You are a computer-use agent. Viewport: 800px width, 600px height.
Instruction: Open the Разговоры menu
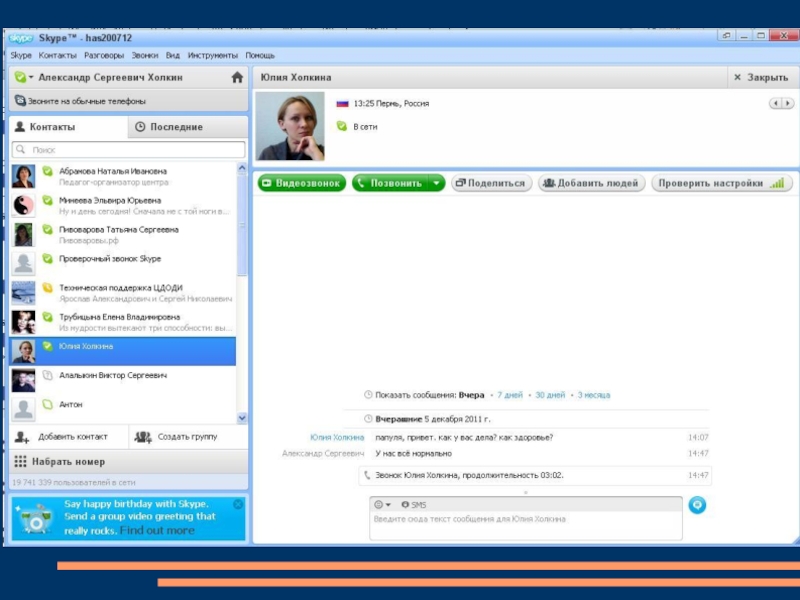coord(104,55)
